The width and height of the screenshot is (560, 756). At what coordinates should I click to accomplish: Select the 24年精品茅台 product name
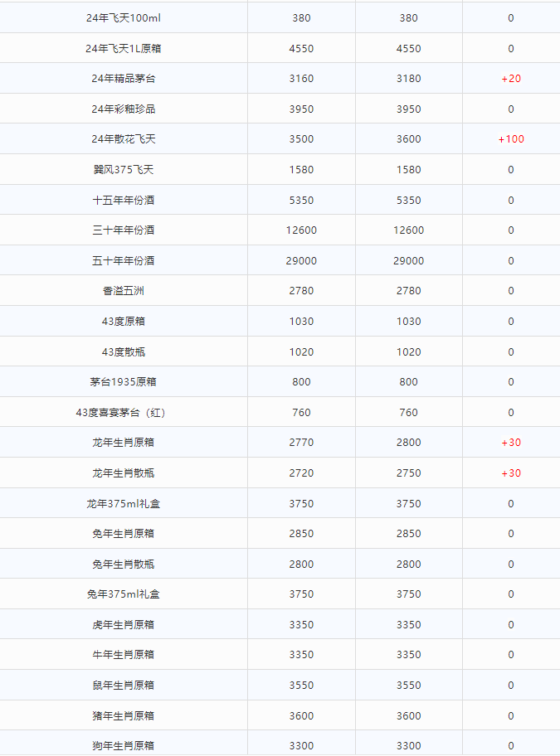coord(124,79)
